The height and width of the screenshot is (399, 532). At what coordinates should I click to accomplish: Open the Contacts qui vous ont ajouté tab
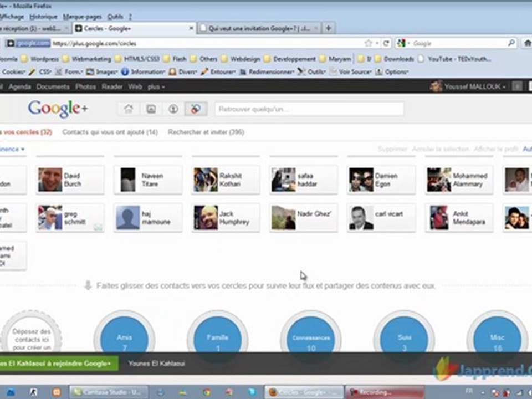(x=110, y=132)
